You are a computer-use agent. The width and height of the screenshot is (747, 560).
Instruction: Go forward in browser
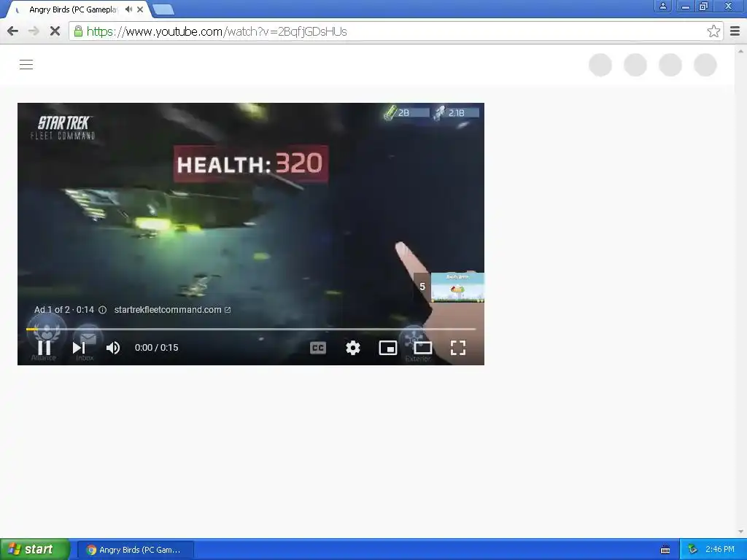[x=34, y=31]
